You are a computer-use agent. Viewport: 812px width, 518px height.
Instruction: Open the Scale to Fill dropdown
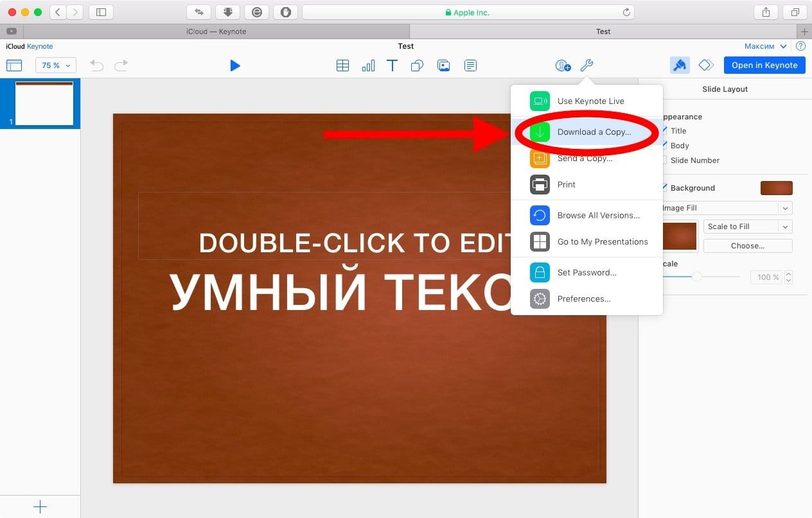click(x=748, y=227)
